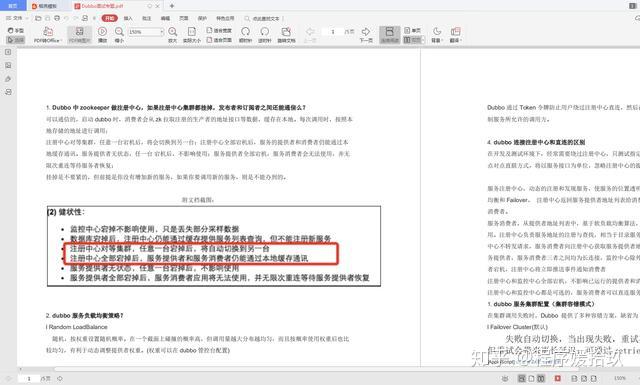Viewport: 640px width, 385px height.
Task: Choose 适合页面 fit page
Action: 219,40
